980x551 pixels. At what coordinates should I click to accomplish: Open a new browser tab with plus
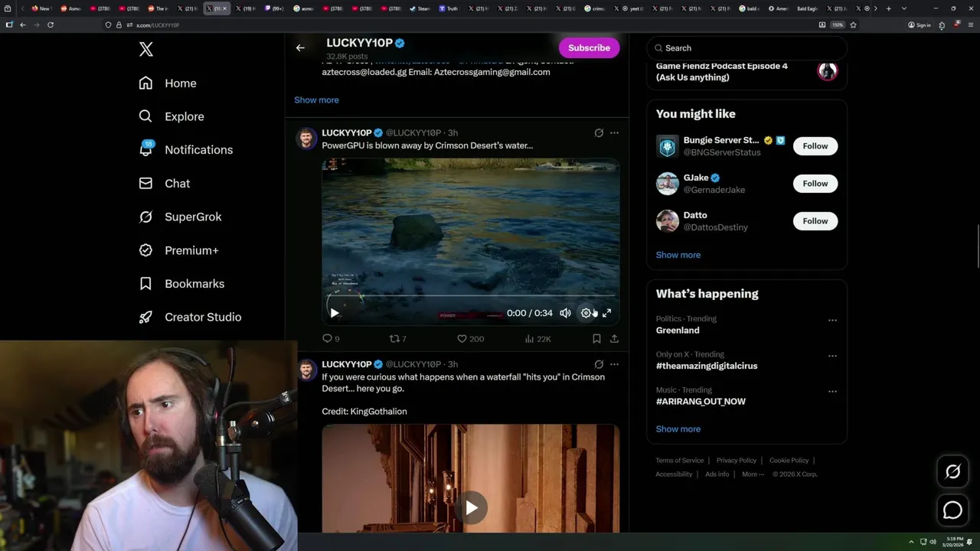pos(888,8)
